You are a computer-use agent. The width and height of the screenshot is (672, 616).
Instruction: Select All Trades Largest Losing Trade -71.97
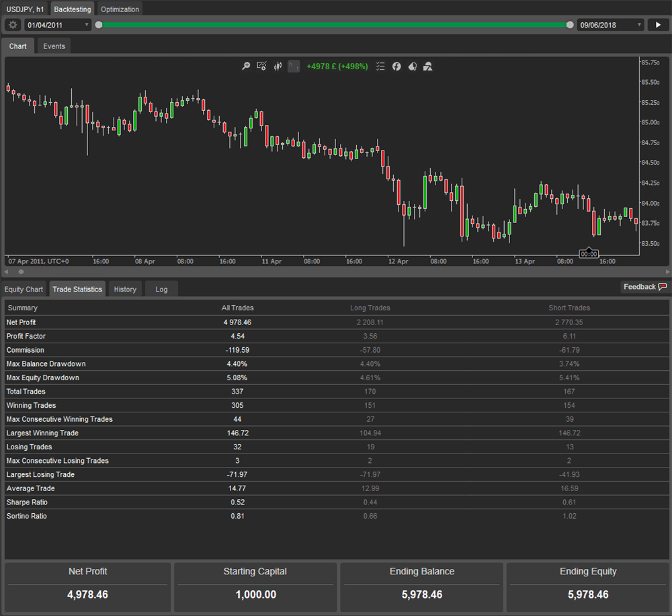point(237,475)
